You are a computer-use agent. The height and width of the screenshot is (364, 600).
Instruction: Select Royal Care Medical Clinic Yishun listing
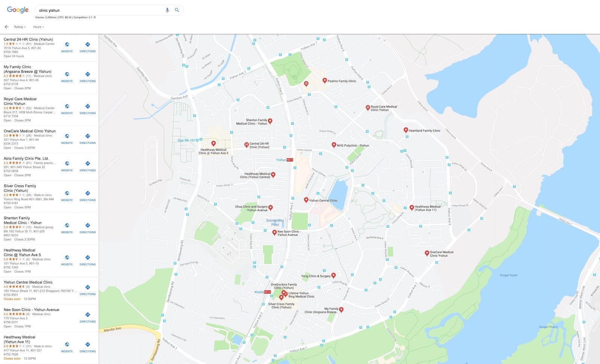pos(20,101)
